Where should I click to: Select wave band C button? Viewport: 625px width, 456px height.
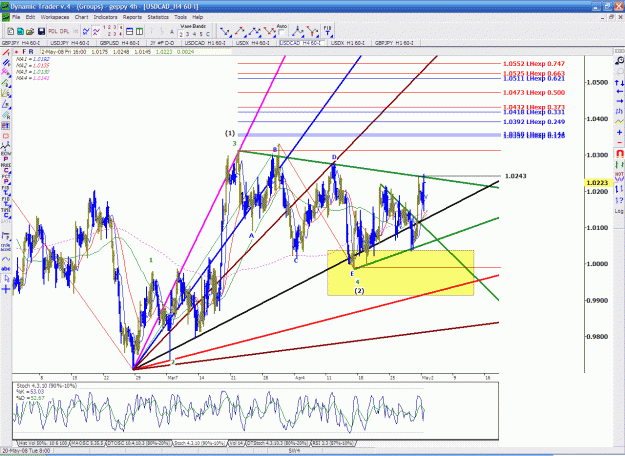[208, 34]
